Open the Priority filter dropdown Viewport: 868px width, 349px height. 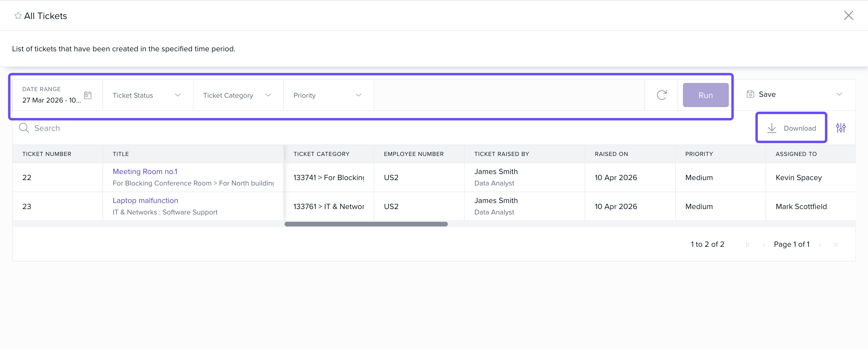click(328, 95)
